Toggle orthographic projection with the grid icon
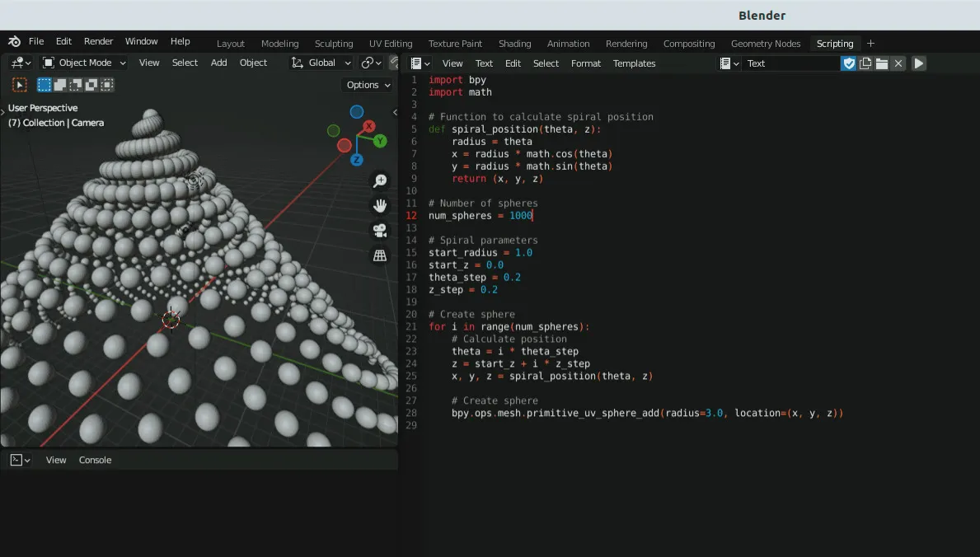The image size is (980, 557). coord(379,256)
